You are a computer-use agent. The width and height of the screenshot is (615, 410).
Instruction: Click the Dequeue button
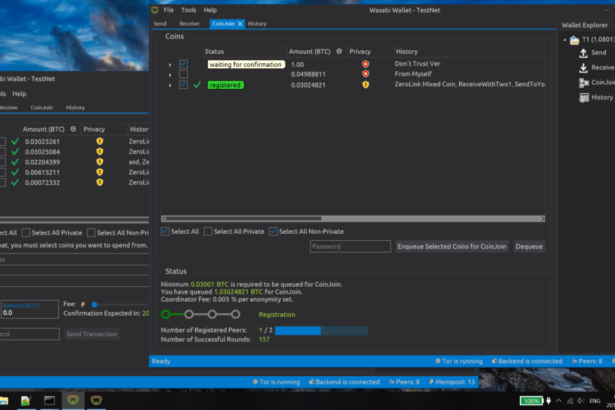[529, 246]
